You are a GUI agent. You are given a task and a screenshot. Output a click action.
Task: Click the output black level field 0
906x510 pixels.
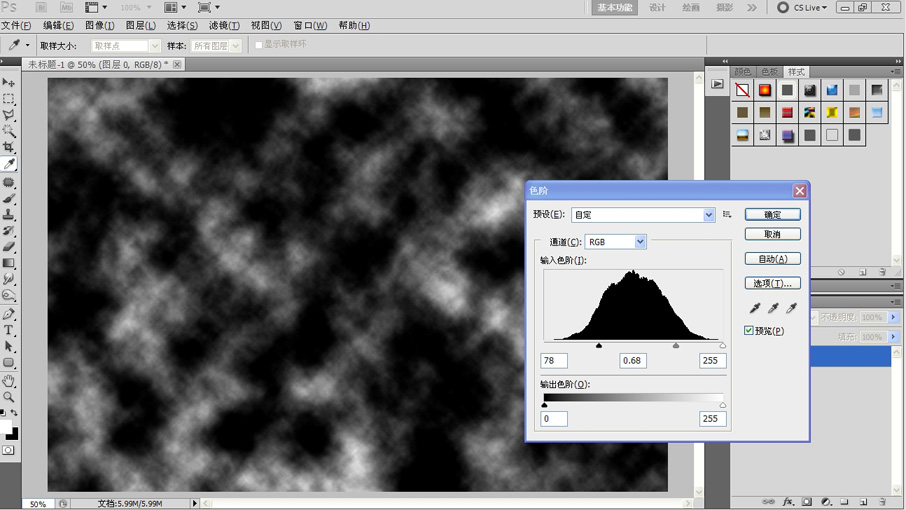[x=554, y=419]
